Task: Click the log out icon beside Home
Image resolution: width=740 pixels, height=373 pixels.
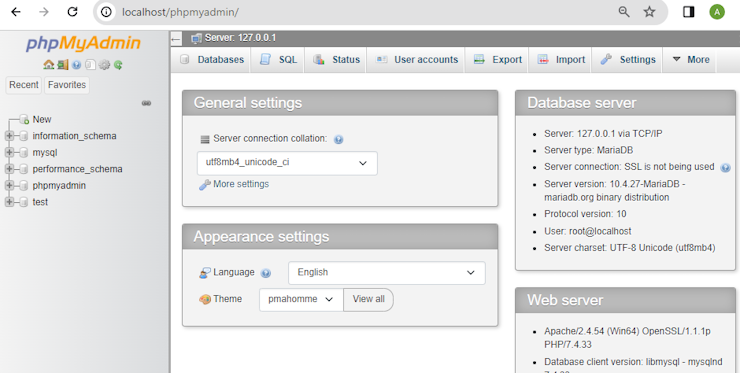Action: tap(62, 65)
